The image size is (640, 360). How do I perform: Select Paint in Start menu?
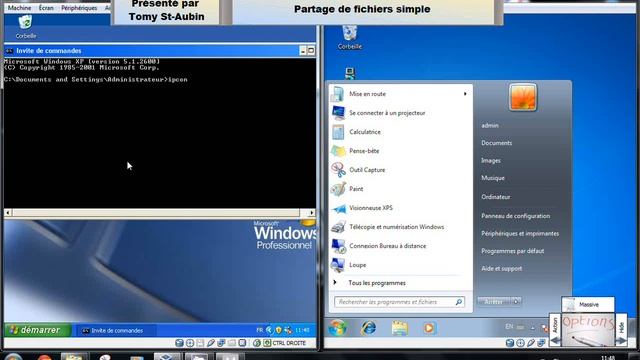[400, 189]
